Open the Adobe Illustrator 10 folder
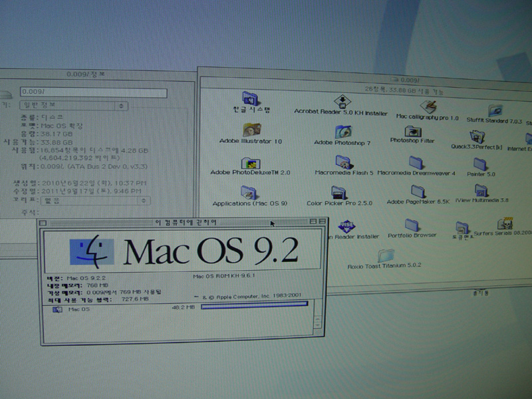The image size is (532, 399). coord(251,130)
